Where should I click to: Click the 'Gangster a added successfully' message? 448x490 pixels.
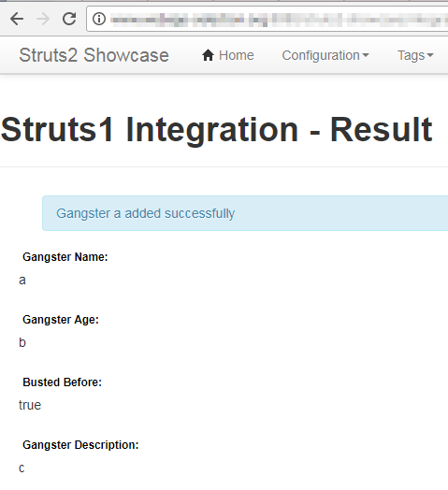145,213
